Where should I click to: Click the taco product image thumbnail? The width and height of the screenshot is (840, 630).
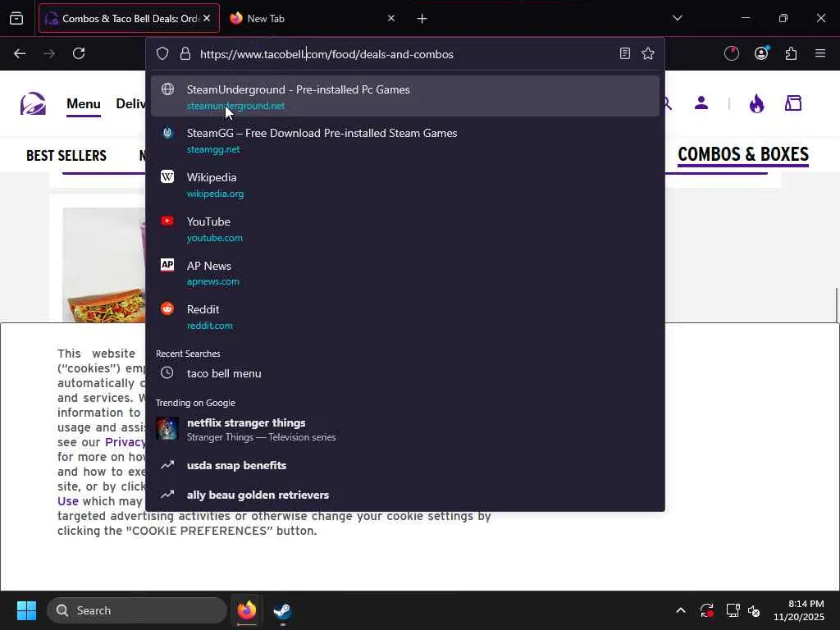[x=104, y=265]
